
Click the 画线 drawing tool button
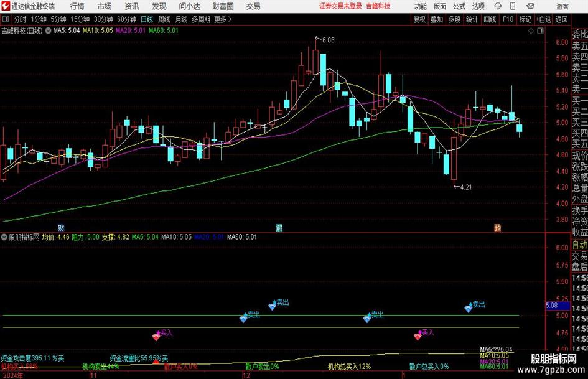click(x=490, y=19)
